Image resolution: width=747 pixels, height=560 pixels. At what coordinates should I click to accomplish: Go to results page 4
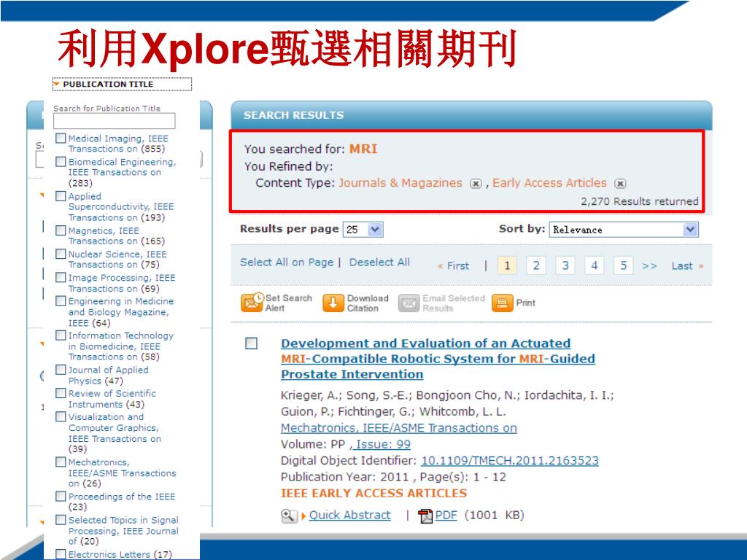[594, 265]
